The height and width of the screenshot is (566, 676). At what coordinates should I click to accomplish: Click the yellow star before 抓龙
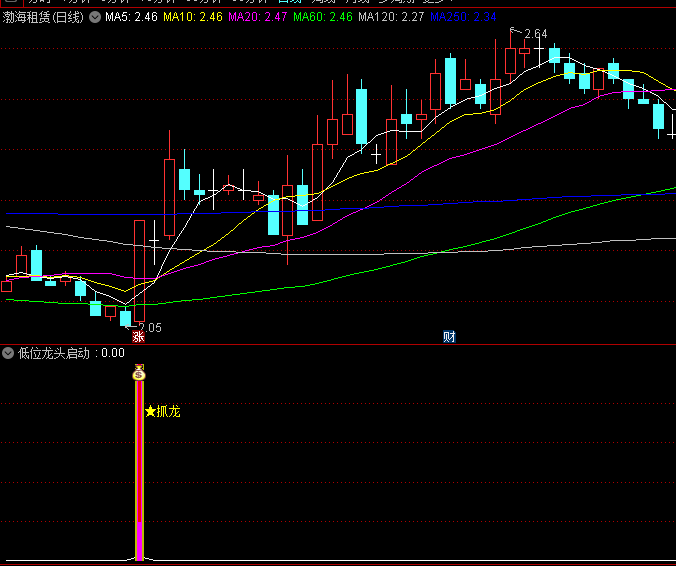pos(150,412)
